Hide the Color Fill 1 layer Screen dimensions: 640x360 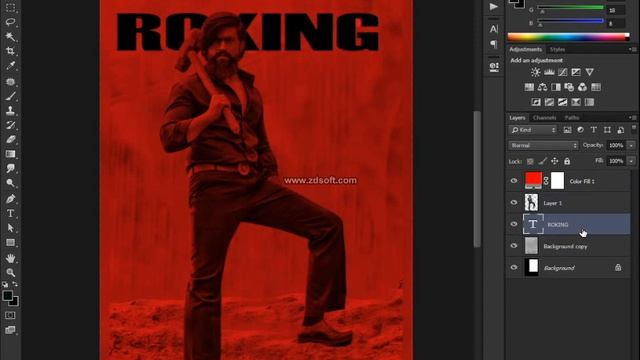click(x=514, y=181)
